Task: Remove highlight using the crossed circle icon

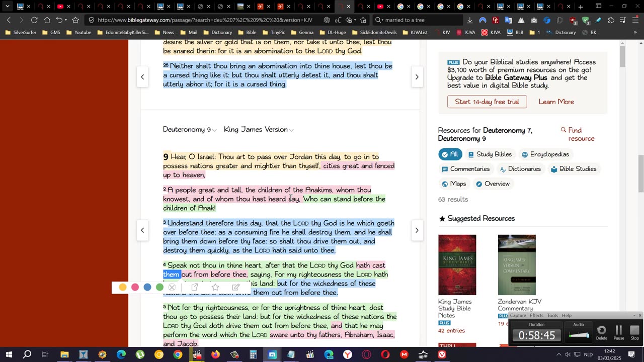Action: point(172,287)
